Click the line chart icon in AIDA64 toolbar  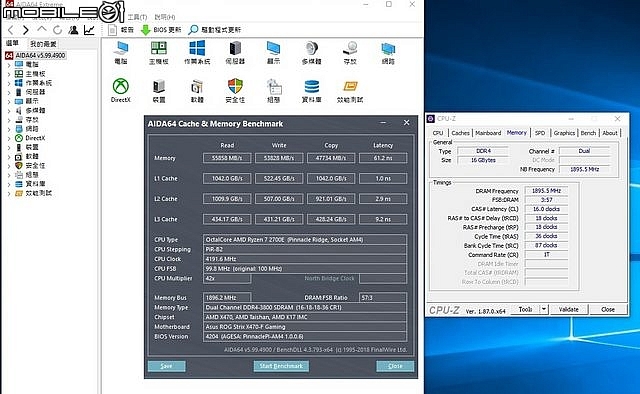tap(89, 30)
